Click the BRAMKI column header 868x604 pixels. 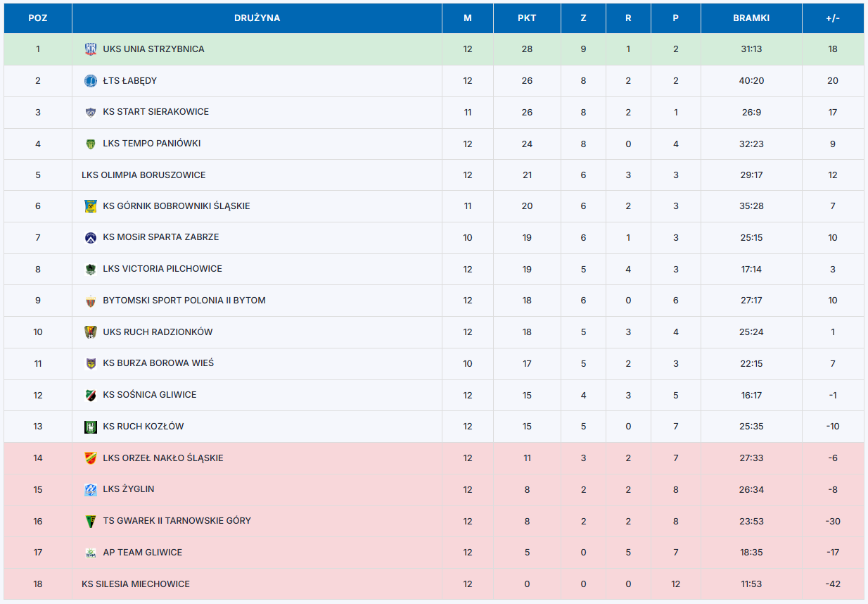tap(751, 18)
